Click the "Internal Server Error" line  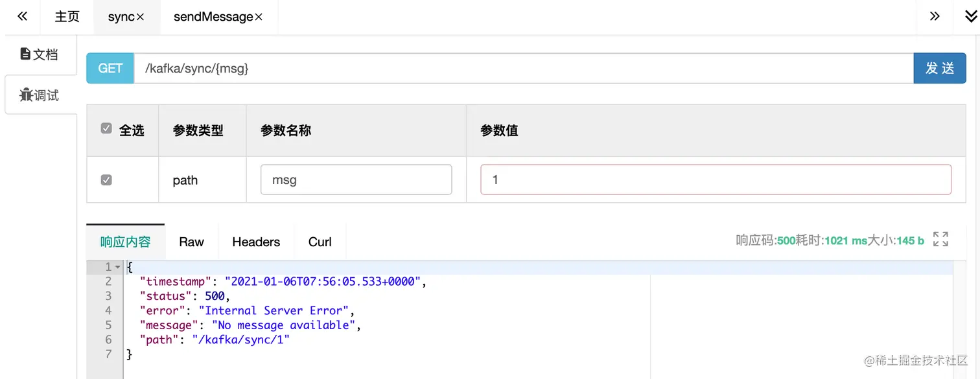click(x=248, y=310)
